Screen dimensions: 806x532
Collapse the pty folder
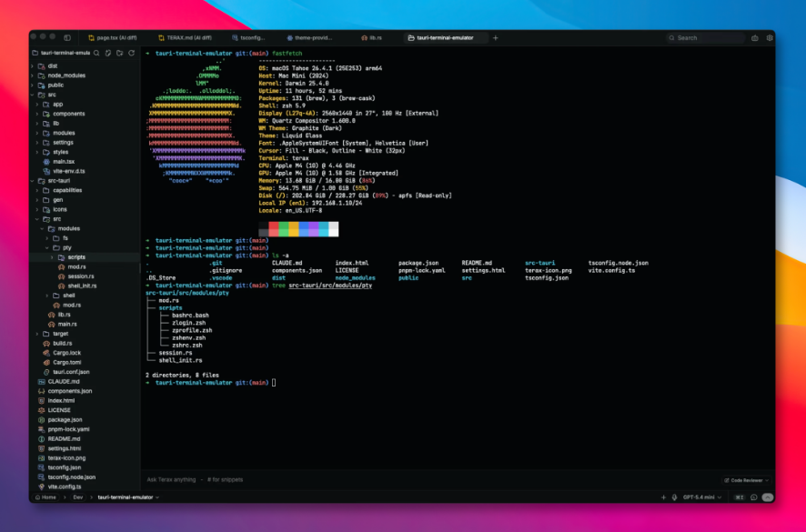click(x=46, y=247)
